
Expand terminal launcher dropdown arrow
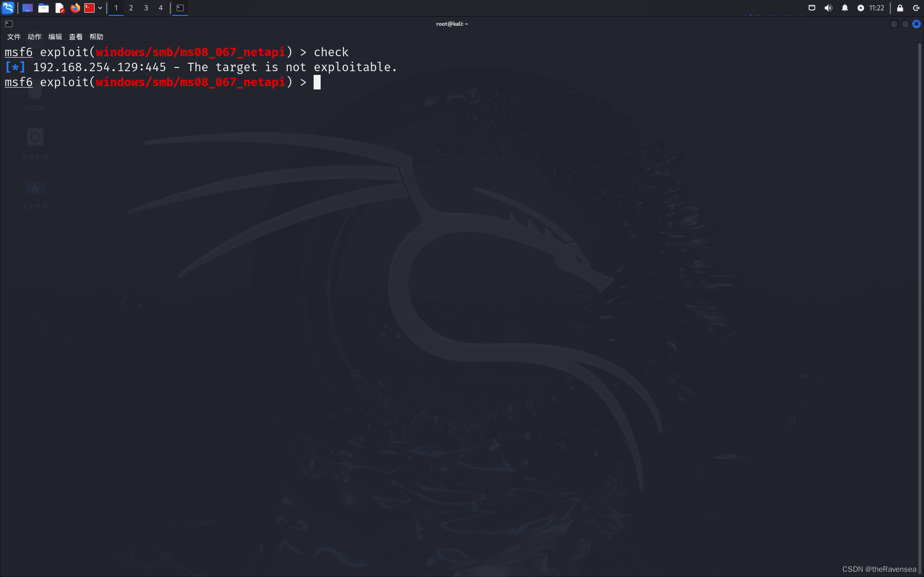[x=100, y=8]
